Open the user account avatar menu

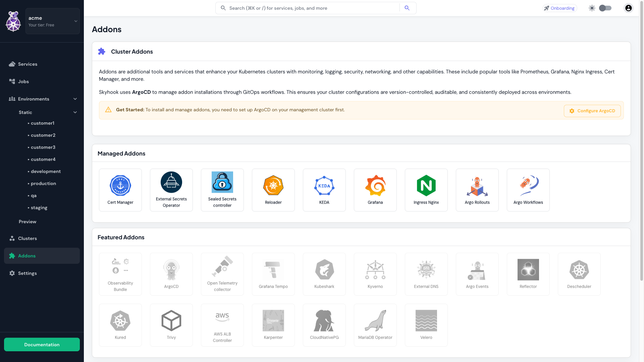[x=628, y=8]
